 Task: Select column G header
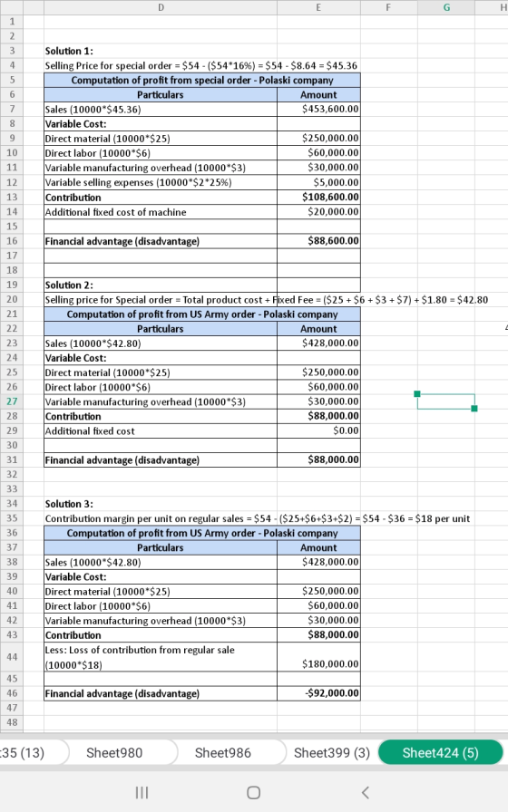click(446, 7)
